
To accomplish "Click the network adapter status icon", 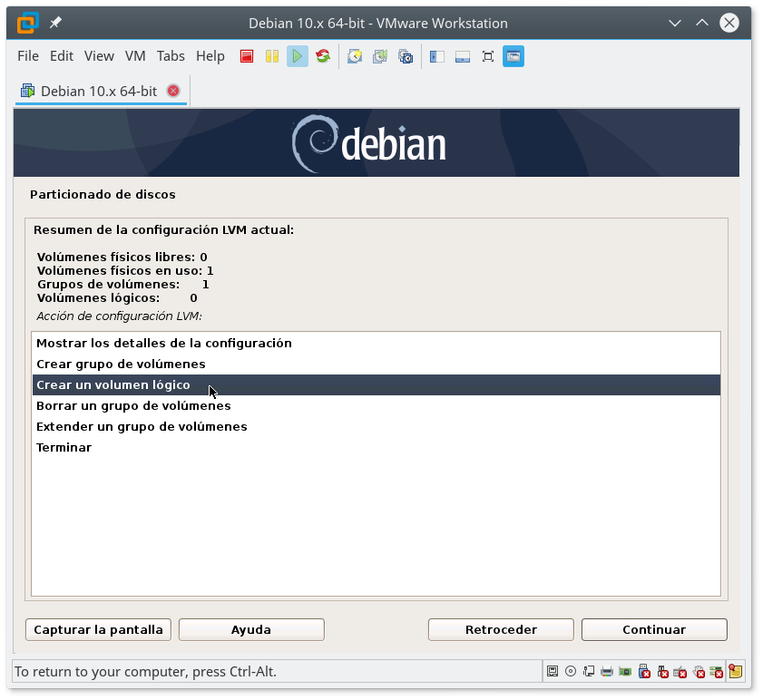I will point(589,672).
